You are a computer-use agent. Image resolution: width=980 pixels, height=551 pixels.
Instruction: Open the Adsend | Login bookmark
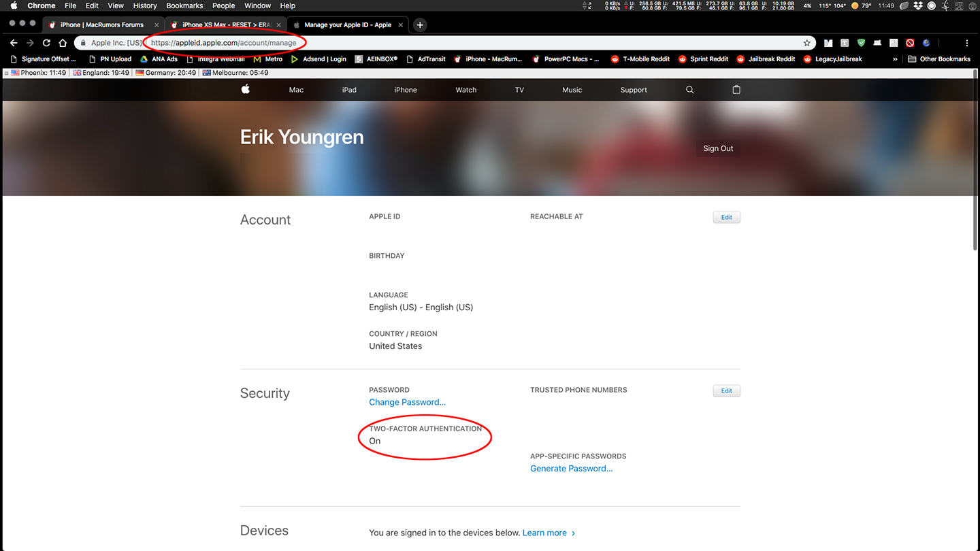click(318, 59)
